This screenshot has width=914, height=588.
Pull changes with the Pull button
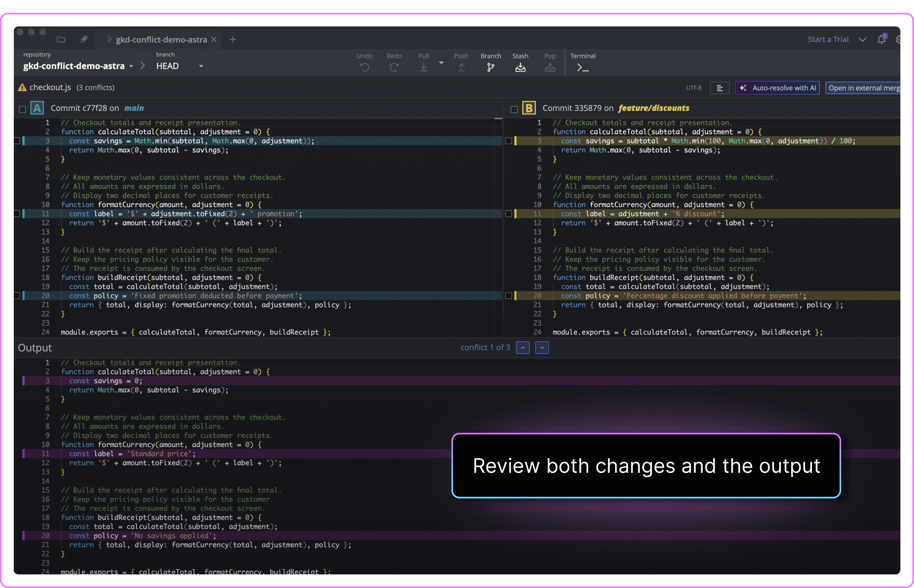423,63
